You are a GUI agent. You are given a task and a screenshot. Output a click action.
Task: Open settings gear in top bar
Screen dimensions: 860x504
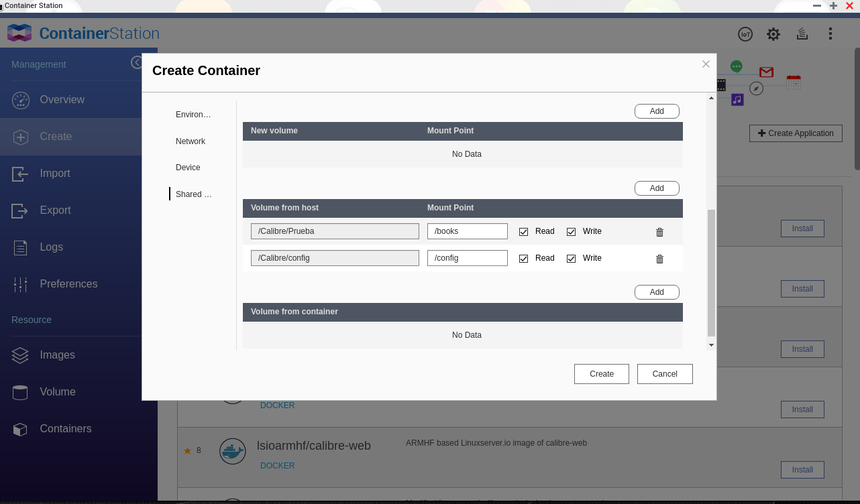tap(773, 34)
